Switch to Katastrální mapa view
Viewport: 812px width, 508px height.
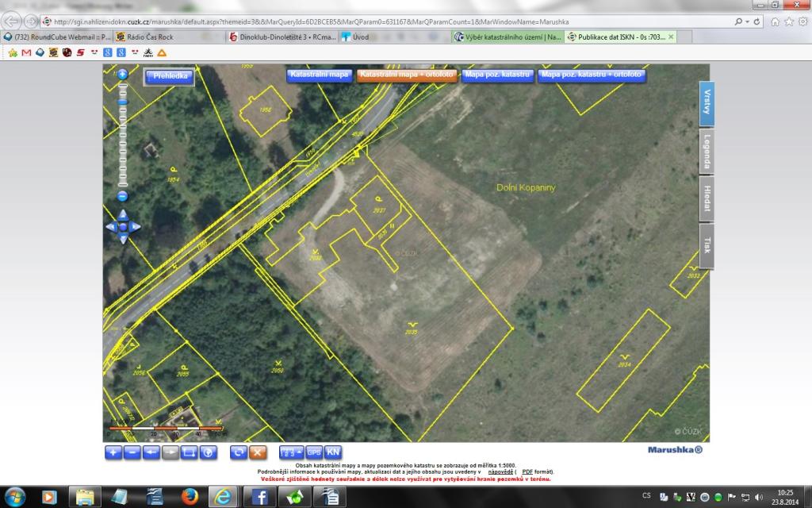coord(320,75)
